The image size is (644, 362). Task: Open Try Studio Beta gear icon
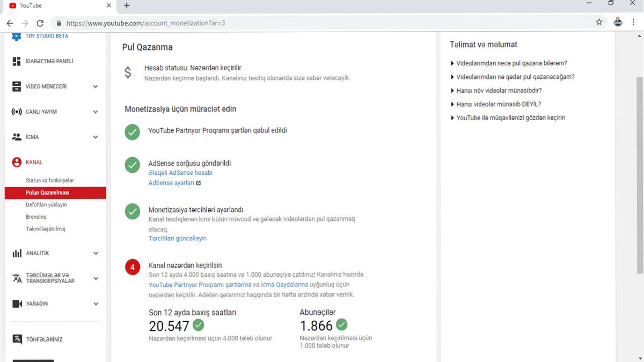(x=17, y=36)
